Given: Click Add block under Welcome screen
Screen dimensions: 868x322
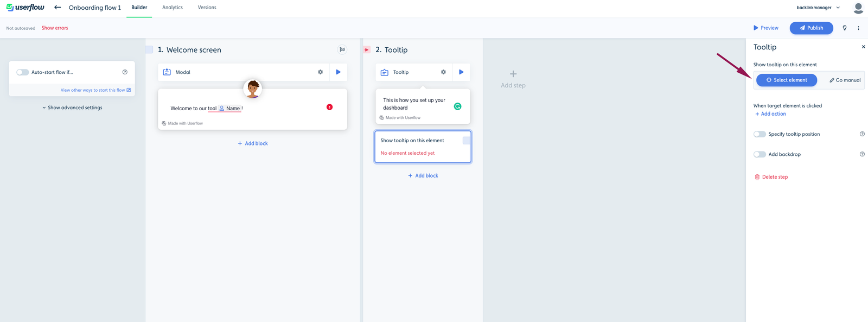Looking at the screenshot, I should (253, 143).
